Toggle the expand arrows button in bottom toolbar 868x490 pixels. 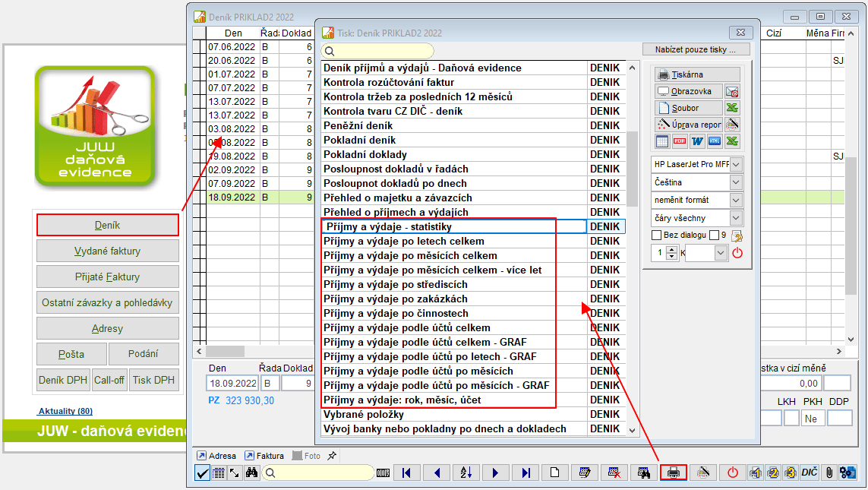click(235, 473)
